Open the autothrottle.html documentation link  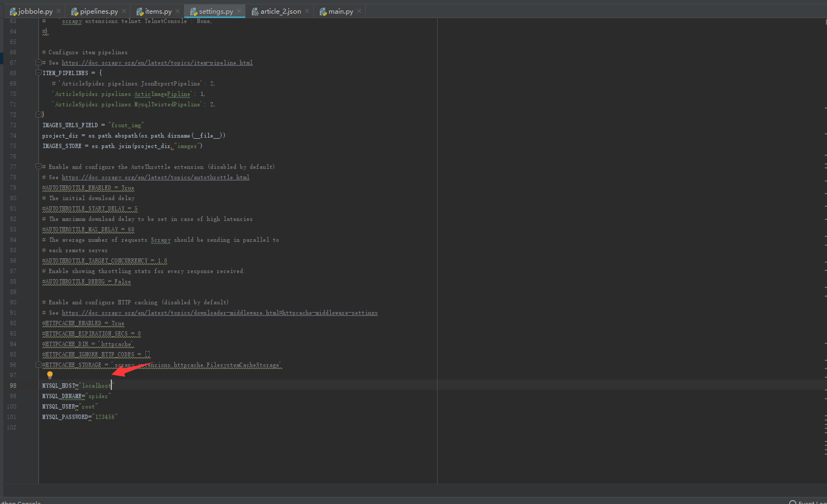(155, 178)
